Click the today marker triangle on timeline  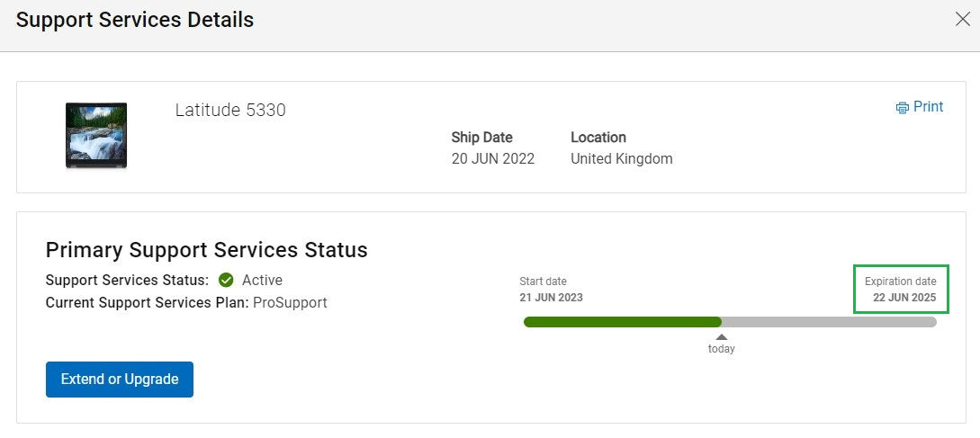tap(721, 336)
